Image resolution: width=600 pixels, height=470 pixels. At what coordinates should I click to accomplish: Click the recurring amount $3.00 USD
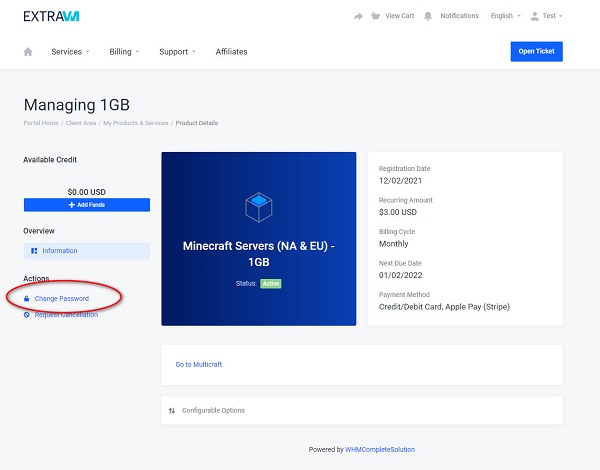pyautogui.click(x=398, y=212)
